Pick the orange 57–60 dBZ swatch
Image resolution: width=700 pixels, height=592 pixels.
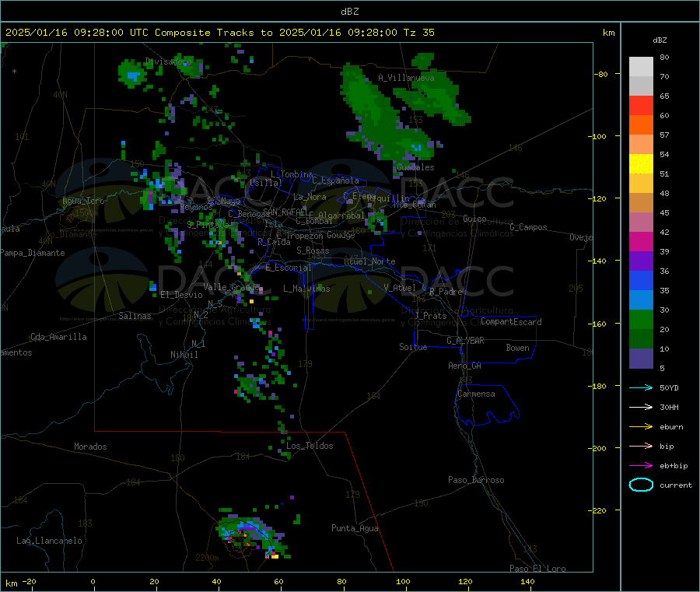[641, 125]
